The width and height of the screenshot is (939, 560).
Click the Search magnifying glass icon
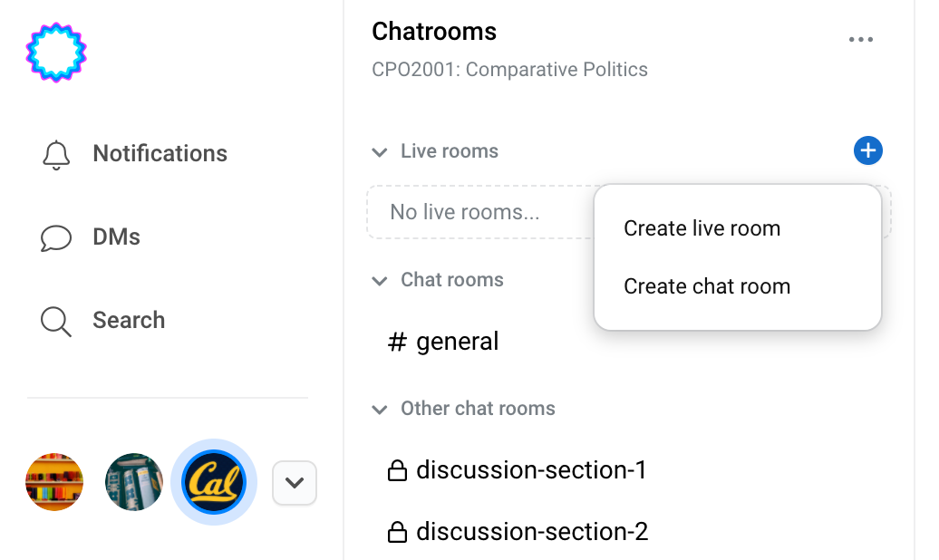(56, 321)
